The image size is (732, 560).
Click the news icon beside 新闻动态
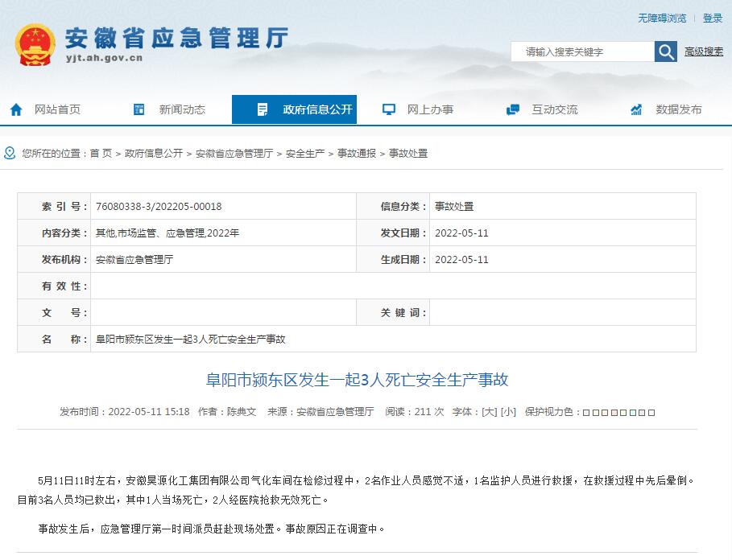[139, 109]
